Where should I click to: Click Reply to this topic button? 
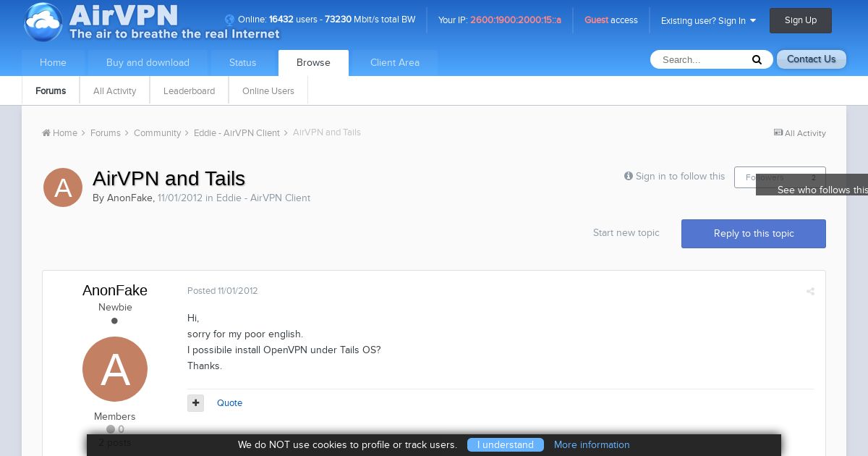point(754,234)
